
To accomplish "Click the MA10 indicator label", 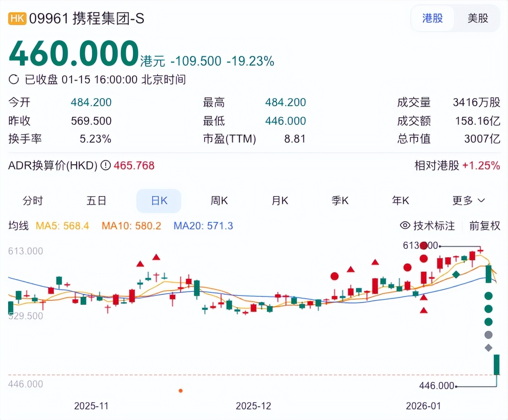I will pyautogui.click(x=131, y=226).
